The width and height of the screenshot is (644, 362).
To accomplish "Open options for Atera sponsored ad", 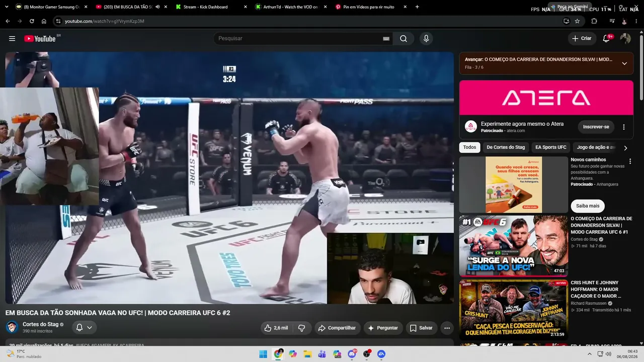I will click(624, 127).
